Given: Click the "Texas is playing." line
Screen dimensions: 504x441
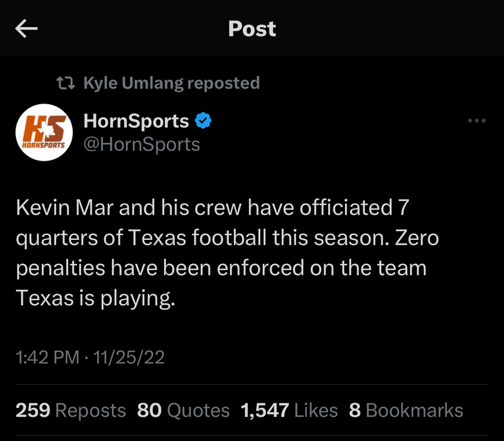Looking at the screenshot, I should pos(95,298).
